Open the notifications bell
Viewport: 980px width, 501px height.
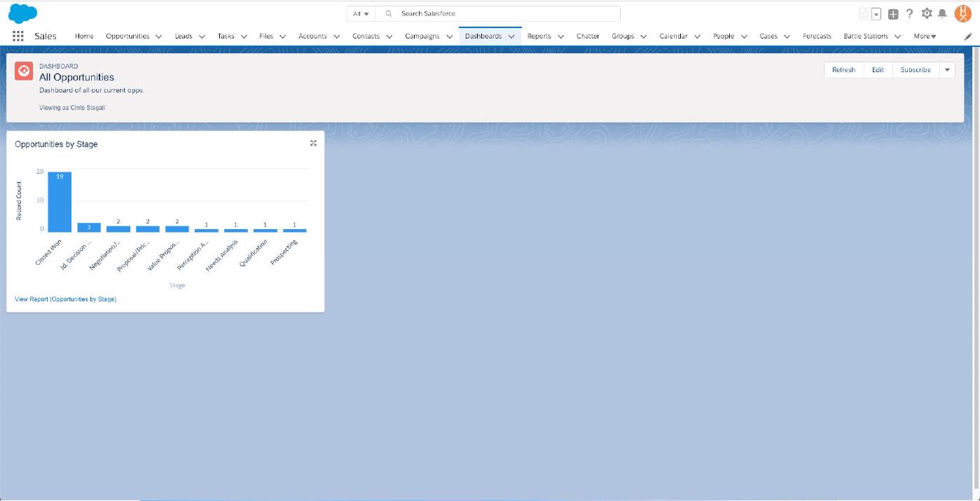pyautogui.click(x=943, y=14)
